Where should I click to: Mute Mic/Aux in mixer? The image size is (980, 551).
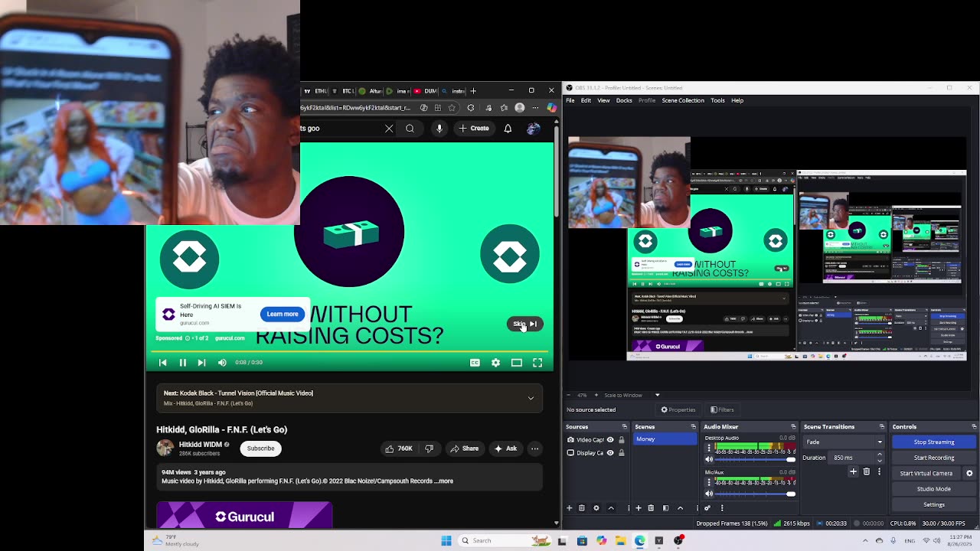[709, 494]
